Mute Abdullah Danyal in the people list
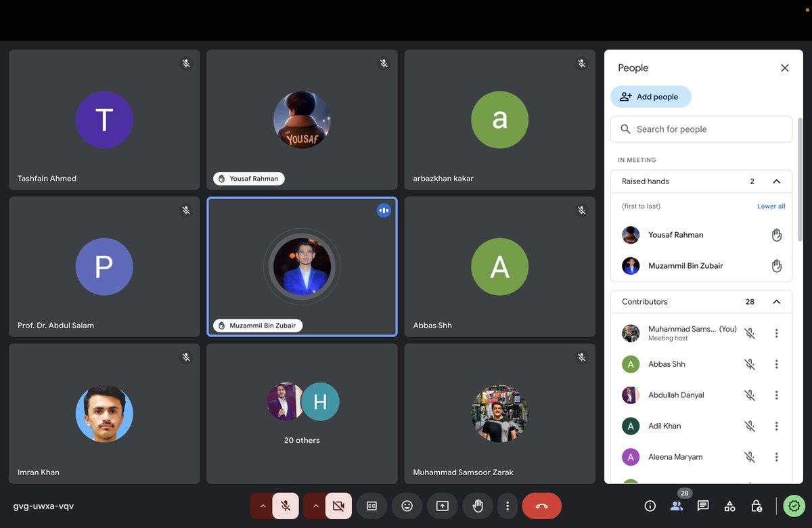Viewport: 812px width, 528px height. click(x=750, y=395)
